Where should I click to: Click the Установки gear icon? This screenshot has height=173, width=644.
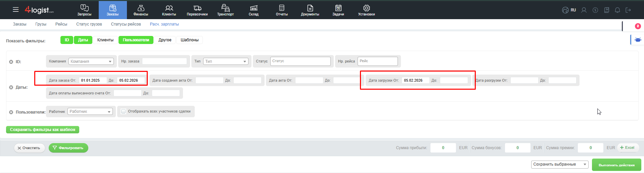pos(366,8)
